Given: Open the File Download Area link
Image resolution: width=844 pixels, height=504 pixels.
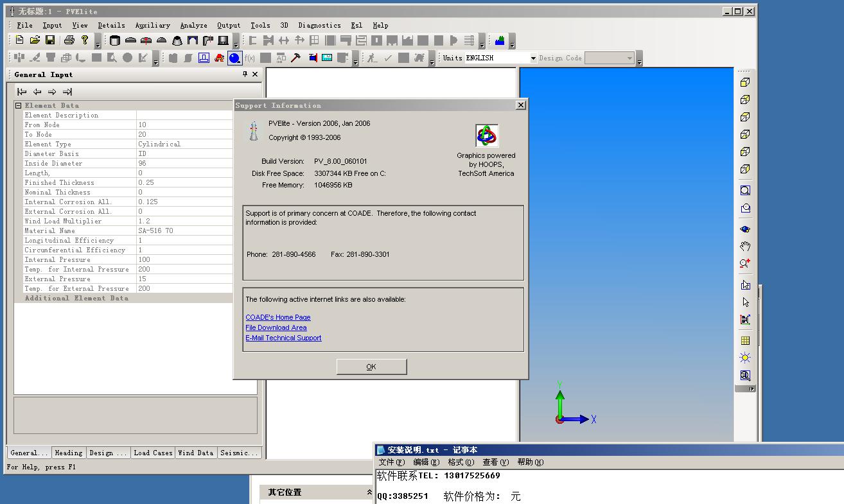Looking at the screenshot, I should coord(276,327).
